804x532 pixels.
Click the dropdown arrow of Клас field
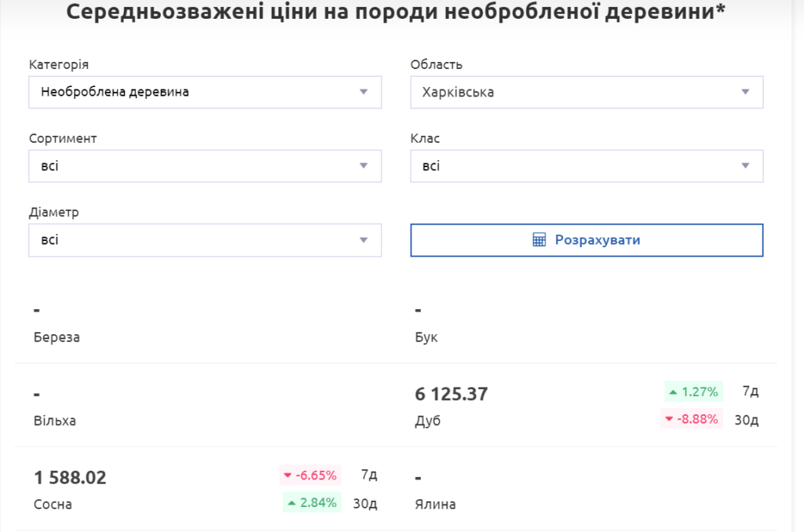(746, 166)
